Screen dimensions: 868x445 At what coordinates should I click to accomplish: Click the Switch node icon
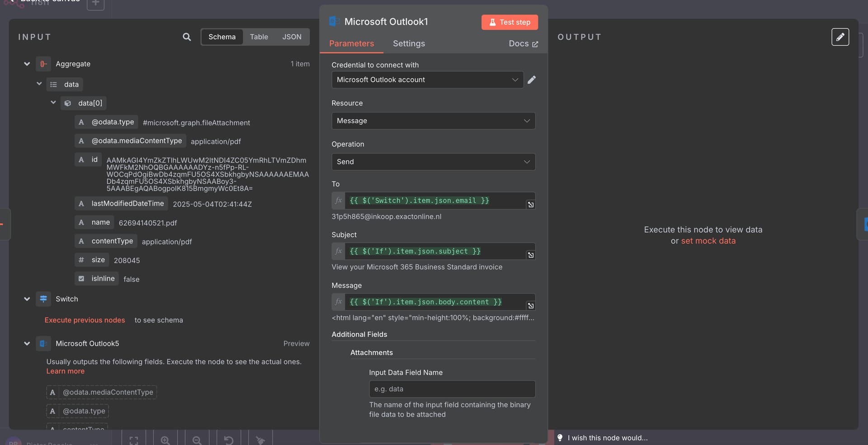[43, 299]
